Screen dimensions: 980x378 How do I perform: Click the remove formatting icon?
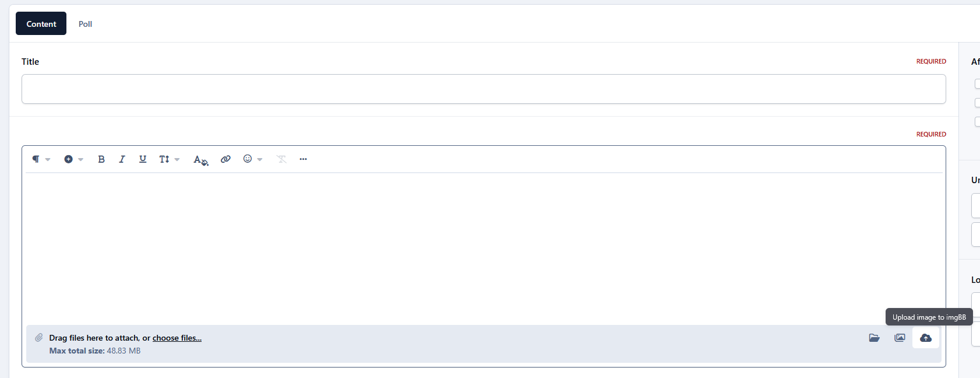point(281,159)
